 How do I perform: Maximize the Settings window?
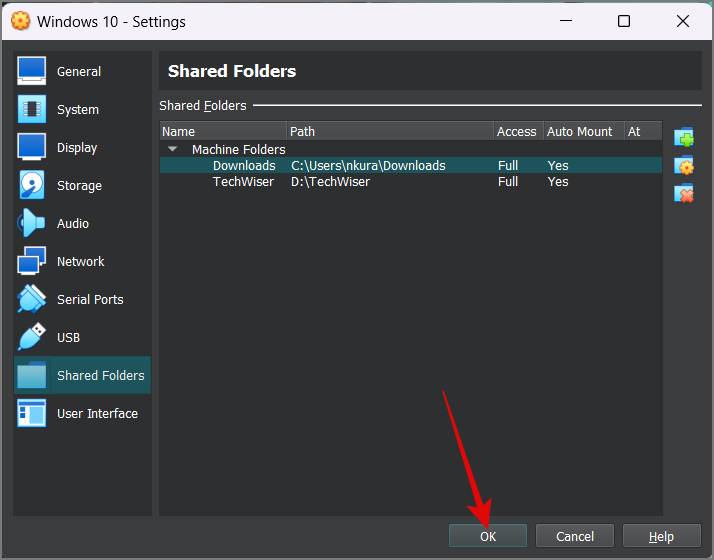click(624, 20)
